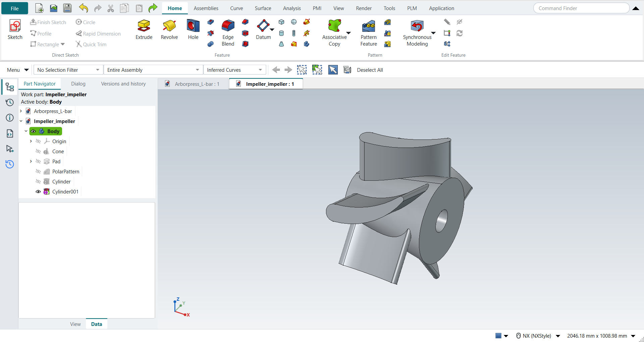
Task: Select the Edge Blend tool
Action: (228, 33)
